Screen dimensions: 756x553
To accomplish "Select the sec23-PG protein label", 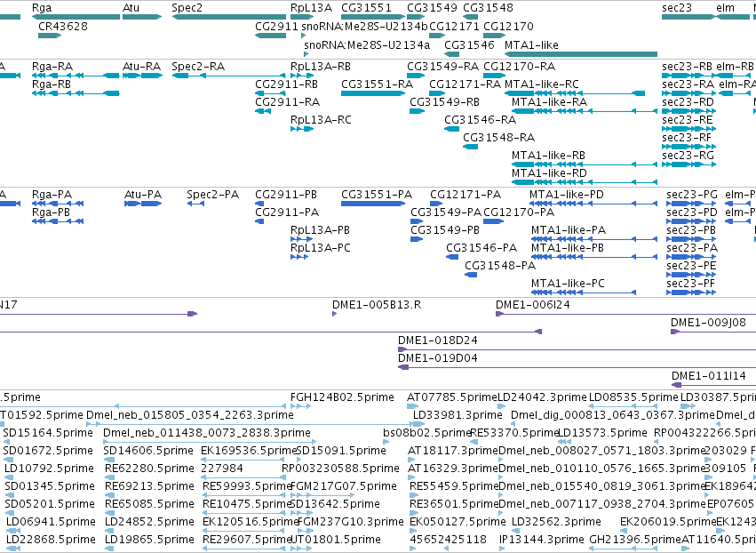I will click(692, 194).
